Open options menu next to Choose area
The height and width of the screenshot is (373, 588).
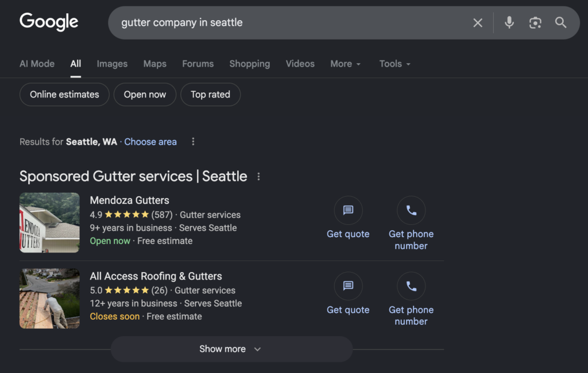click(x=193, y=142)
